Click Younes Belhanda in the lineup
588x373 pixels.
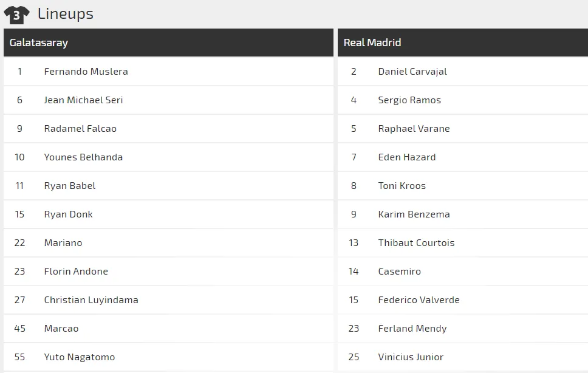pos(83,157)
